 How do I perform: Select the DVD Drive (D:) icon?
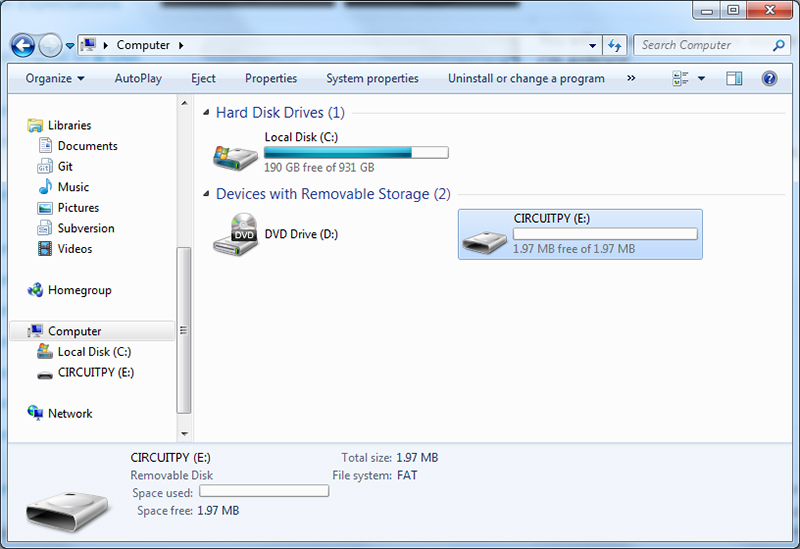pos(235,235)
